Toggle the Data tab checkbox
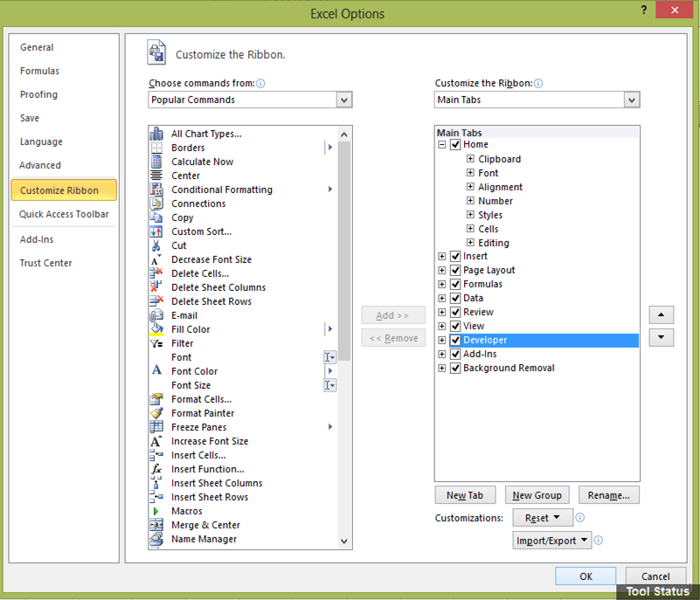 coord(455,298)
